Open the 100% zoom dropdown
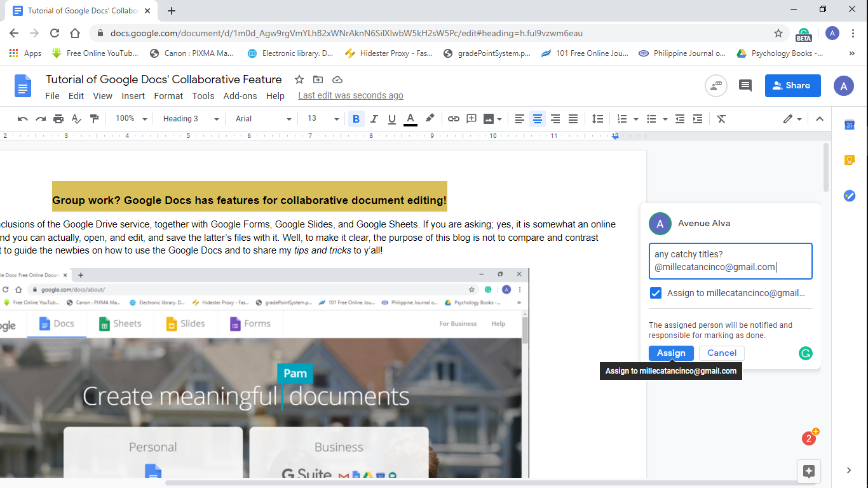 [132, 119]
